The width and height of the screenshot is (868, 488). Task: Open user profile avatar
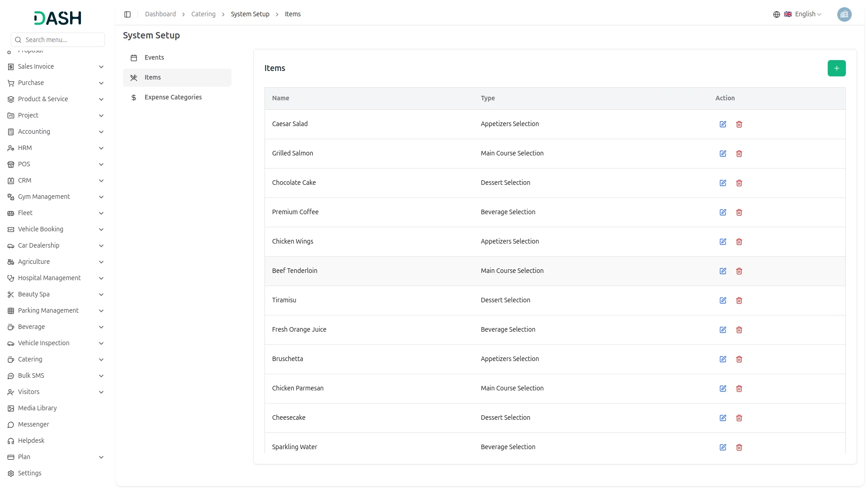pyautogui.click(x=844, y=14)
